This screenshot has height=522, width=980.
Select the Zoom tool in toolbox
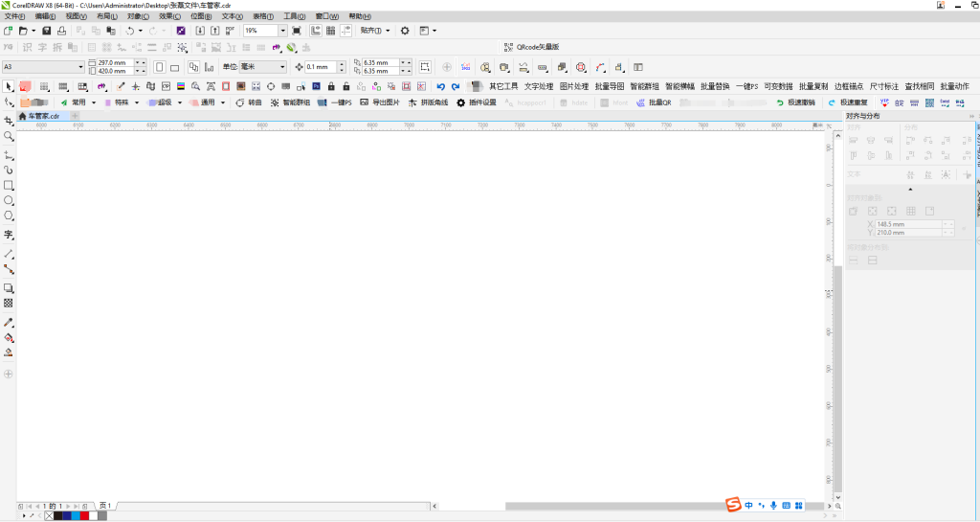9,136
